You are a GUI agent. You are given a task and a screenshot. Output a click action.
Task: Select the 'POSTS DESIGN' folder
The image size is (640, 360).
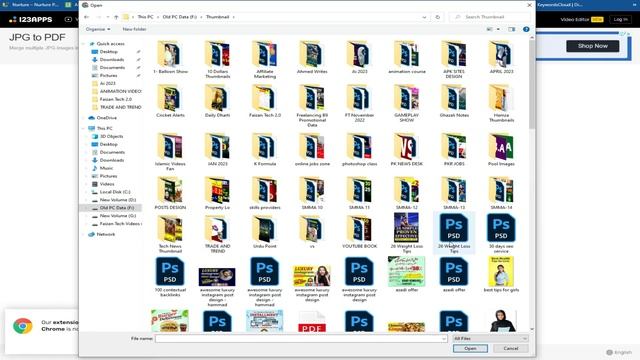coord(170,193)
